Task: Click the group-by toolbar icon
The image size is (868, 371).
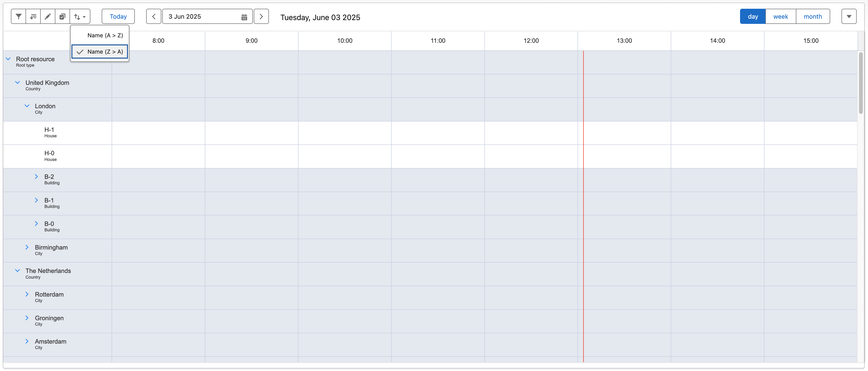Action: (x=33, y=16)
